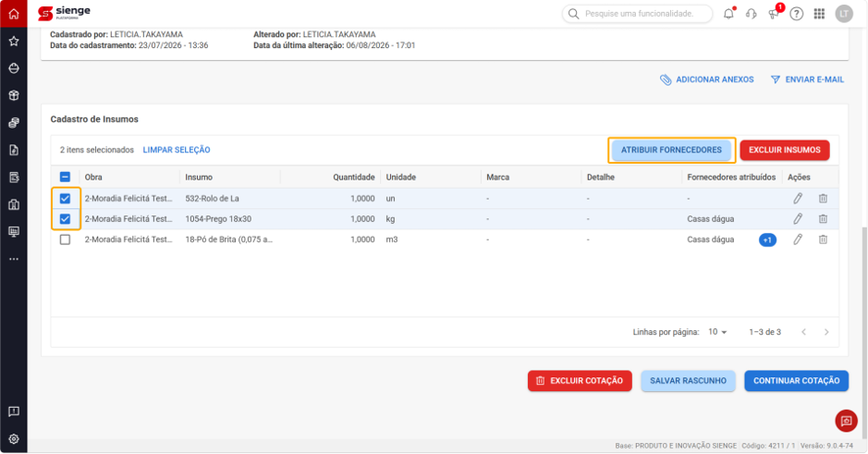Go to previous table page
This screenshot has height=454, width=868.
click(x=804, y=332)
